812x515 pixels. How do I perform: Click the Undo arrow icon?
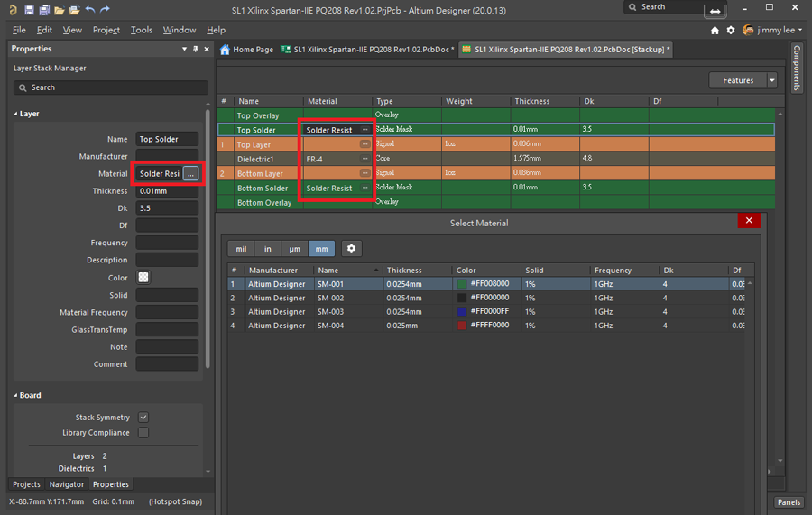[89, 10]
